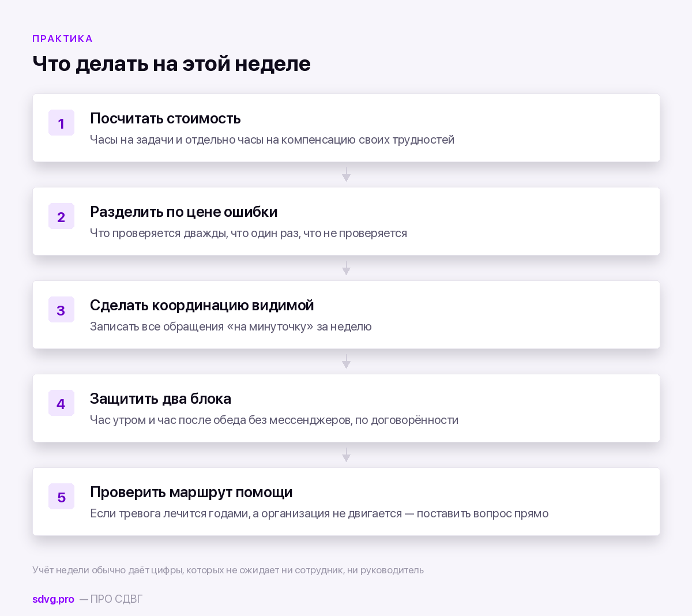692x616 pixels.
Task: Select the title 'Сделать координацию видимой'
Action: [202, 305]
